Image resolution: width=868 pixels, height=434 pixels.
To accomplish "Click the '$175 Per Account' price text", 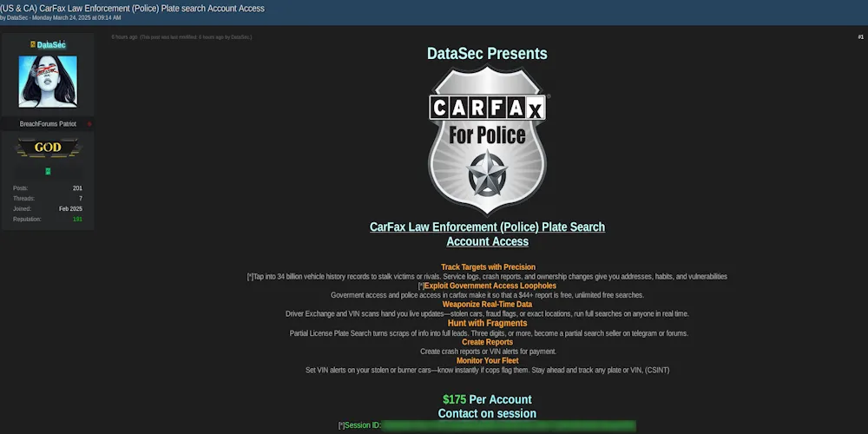I will (x=487, y=399).
